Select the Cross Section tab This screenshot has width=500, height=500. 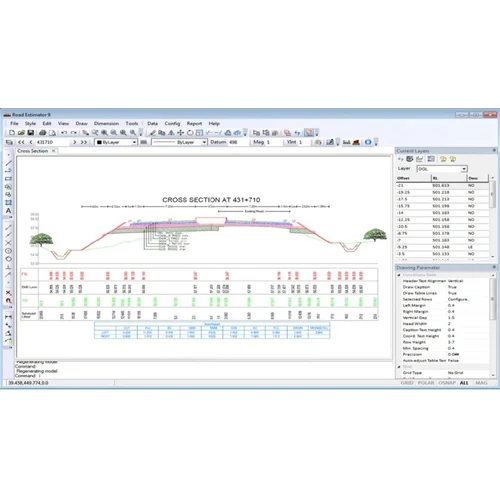[x=33, y=151]
